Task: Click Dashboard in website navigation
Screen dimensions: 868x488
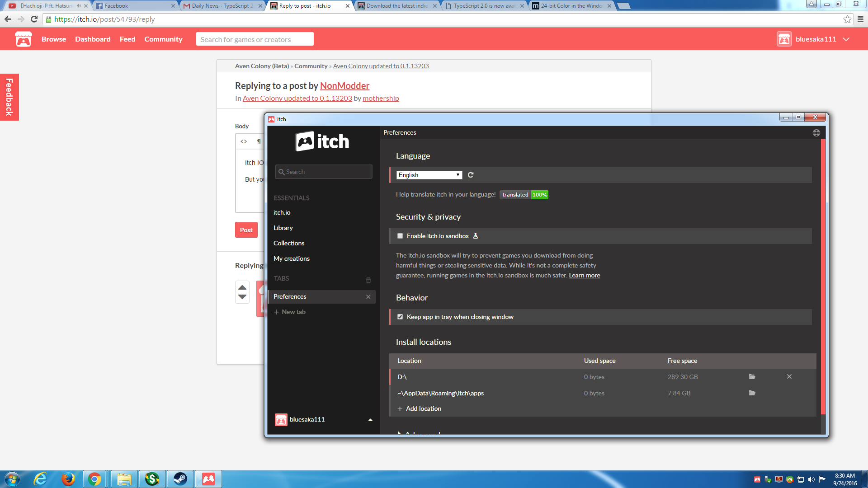Action: (93, 39)
